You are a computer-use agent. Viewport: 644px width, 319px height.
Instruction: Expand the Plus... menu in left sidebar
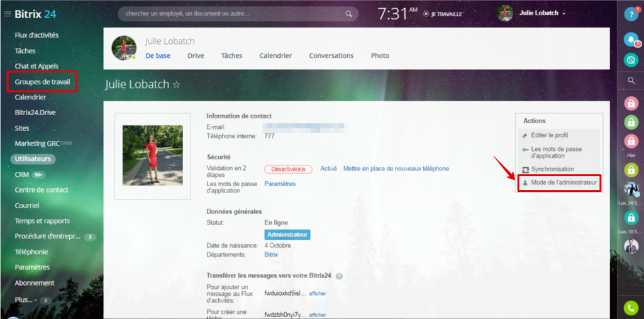pyautogui.click(x=25, y=300)
